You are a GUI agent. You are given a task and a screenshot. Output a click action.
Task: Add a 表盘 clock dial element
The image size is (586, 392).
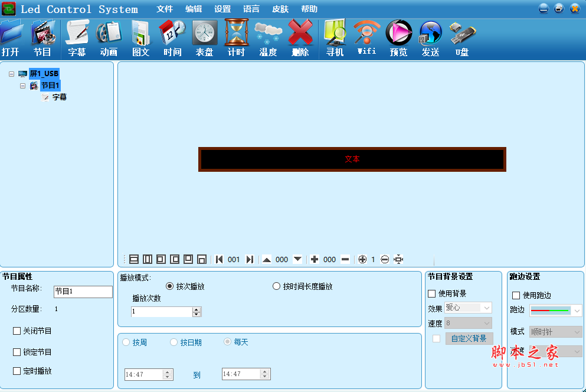pos(204,38)
